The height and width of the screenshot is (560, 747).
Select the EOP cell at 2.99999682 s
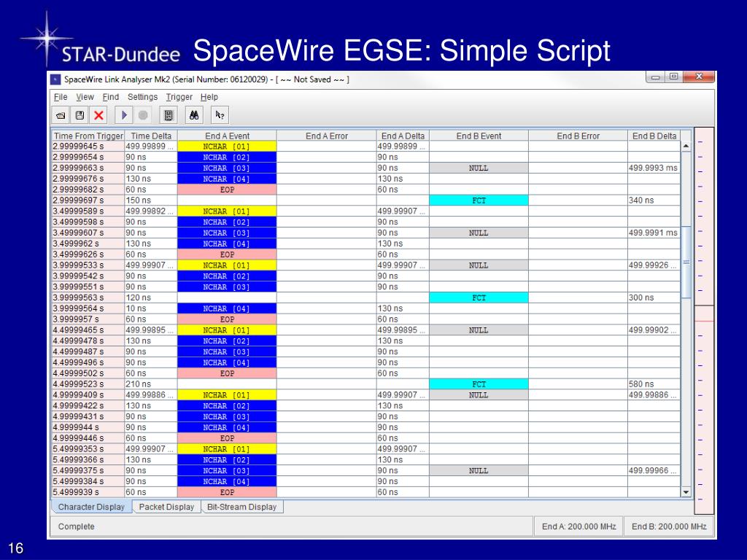click(x=227, y=190)
